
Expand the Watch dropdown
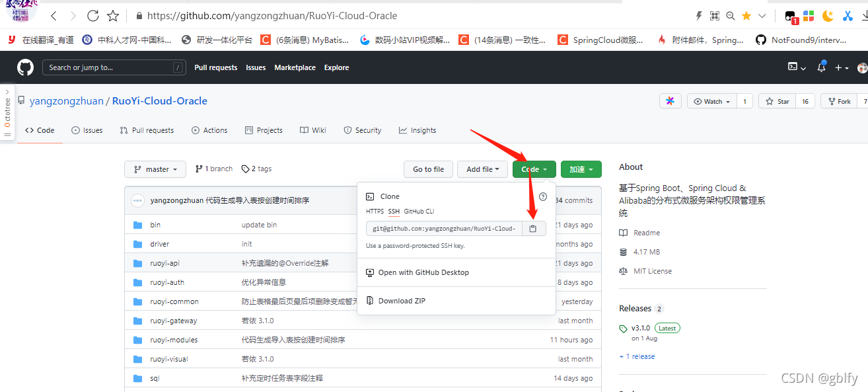point(711,101)
